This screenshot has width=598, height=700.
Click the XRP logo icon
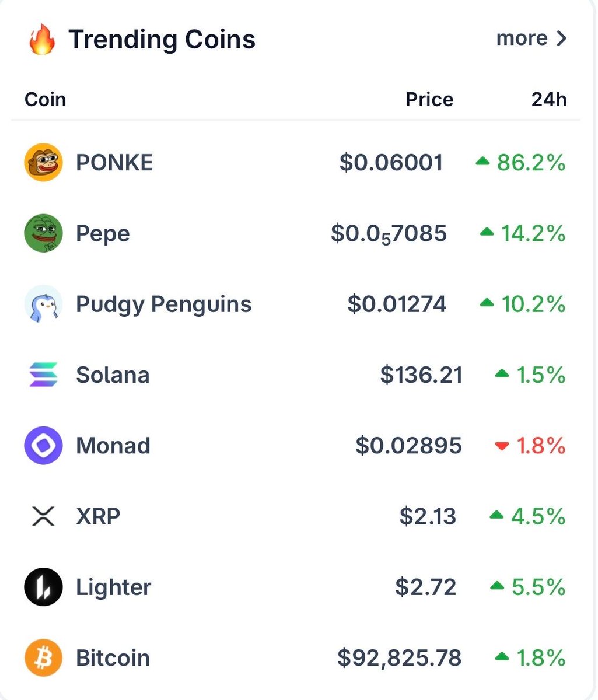[x=43, y=516]
